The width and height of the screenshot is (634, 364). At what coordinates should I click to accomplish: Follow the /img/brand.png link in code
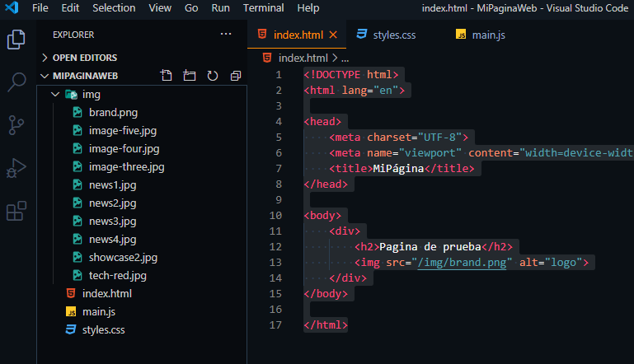point(462,263)
